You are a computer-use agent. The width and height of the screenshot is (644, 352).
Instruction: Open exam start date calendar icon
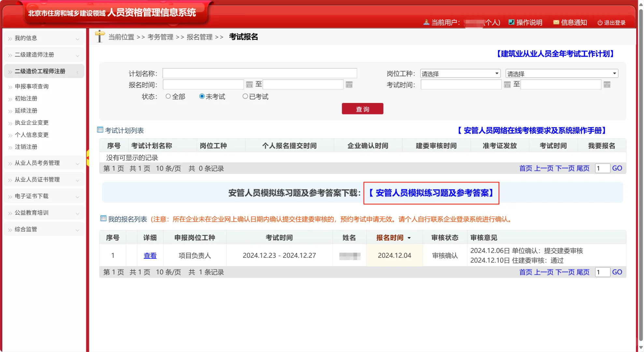click(507, 85)
